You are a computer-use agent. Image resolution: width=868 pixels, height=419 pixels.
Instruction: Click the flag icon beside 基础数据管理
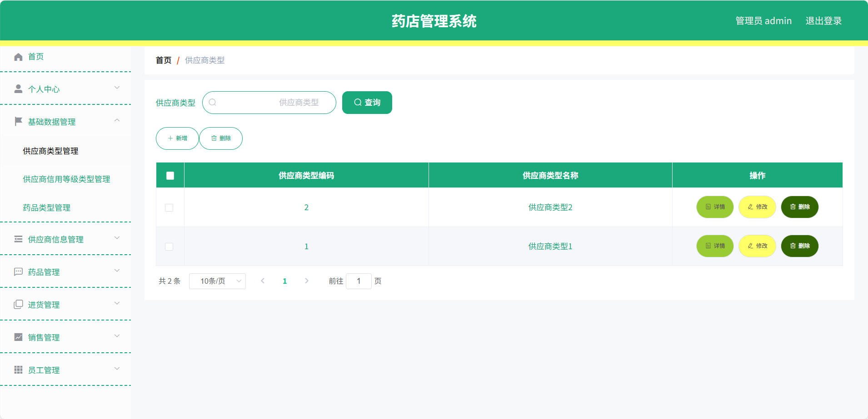18,121
